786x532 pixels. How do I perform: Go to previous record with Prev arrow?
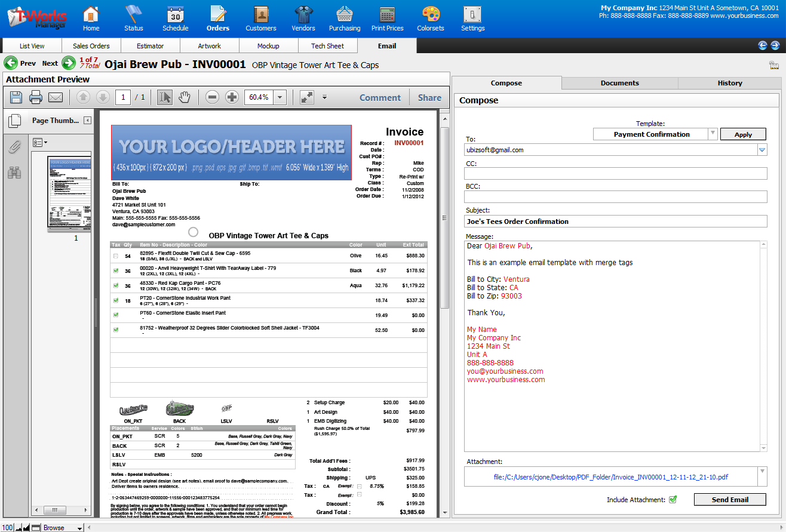coord(11,63)
